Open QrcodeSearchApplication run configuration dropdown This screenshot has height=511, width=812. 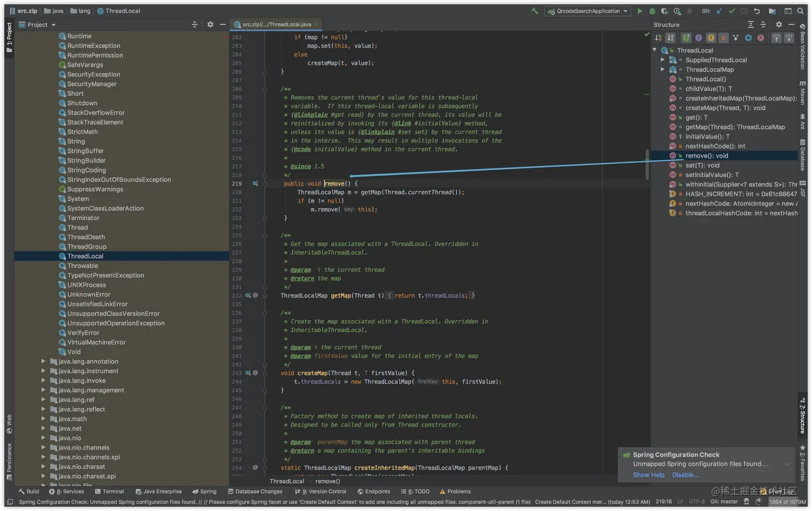tap(588, 11)
